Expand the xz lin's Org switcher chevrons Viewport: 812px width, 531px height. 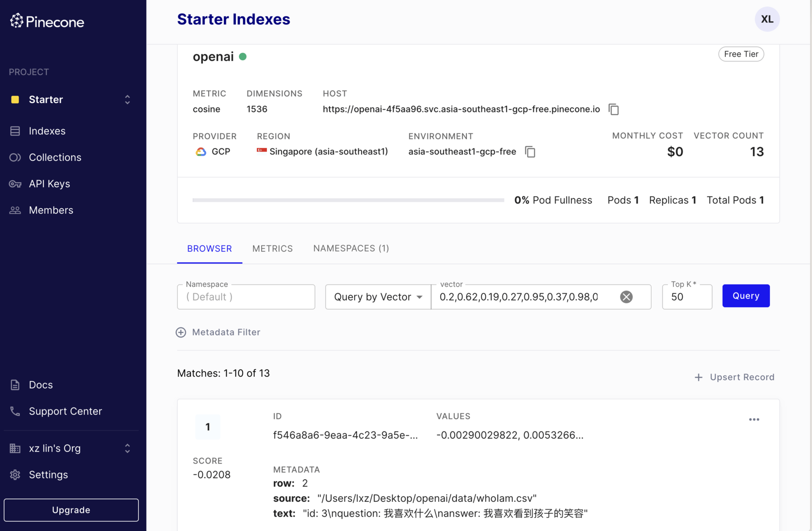[x=127, y=448]
